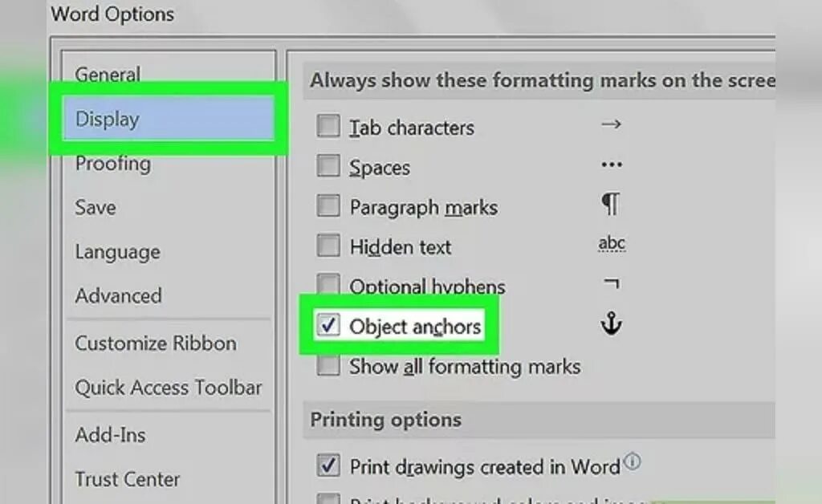This screenshot has width=822, height=504.
Task: Open Quick Access Toolbar settings
Action: [x=168, y=388]
